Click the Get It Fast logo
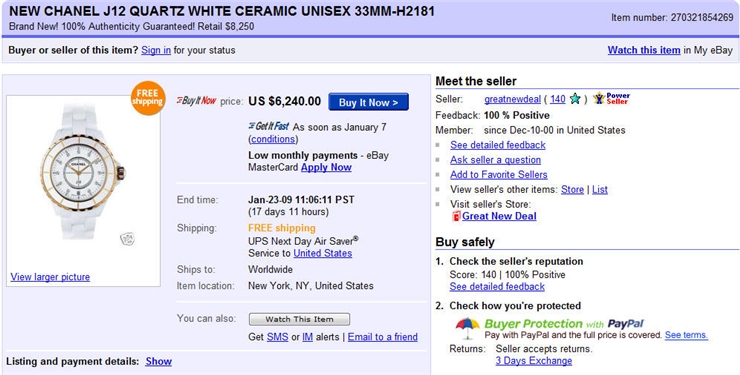This screenshot has width=740, height=375. pos(269,126)
